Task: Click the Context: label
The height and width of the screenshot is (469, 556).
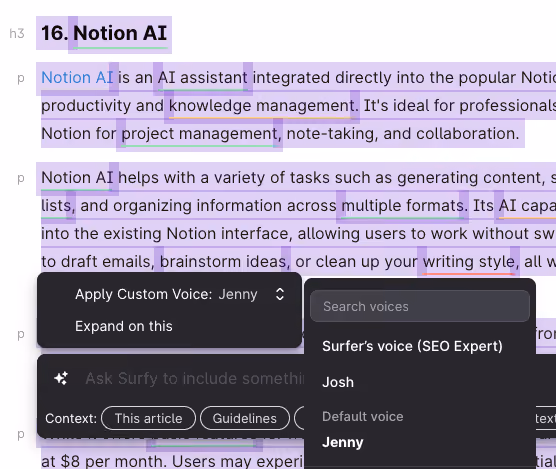Action: (71, 419)
